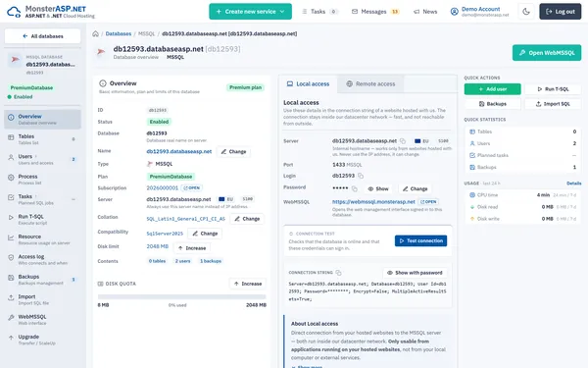Change the database Name
The height and width of the screenshot is (368, 588).
coord(233,152)
